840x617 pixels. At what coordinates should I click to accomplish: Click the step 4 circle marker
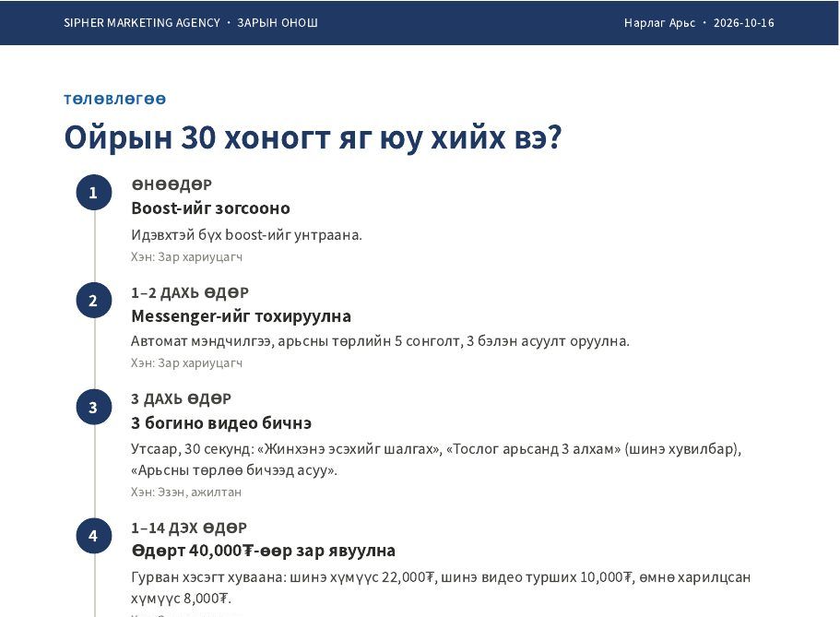tap(94, 536)
